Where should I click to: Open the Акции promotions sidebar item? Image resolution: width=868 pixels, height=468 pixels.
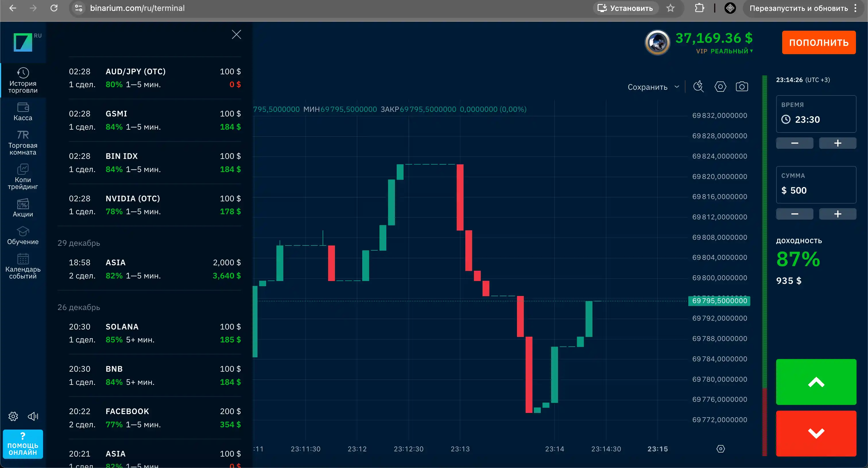pos(23,208)
